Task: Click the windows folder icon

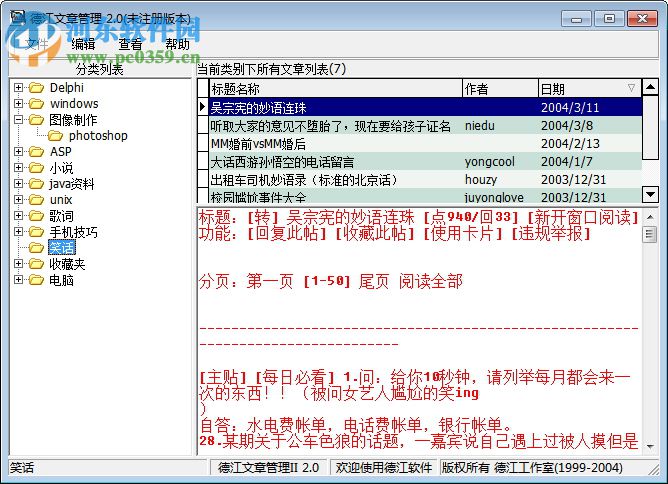Action: (37, 104)
